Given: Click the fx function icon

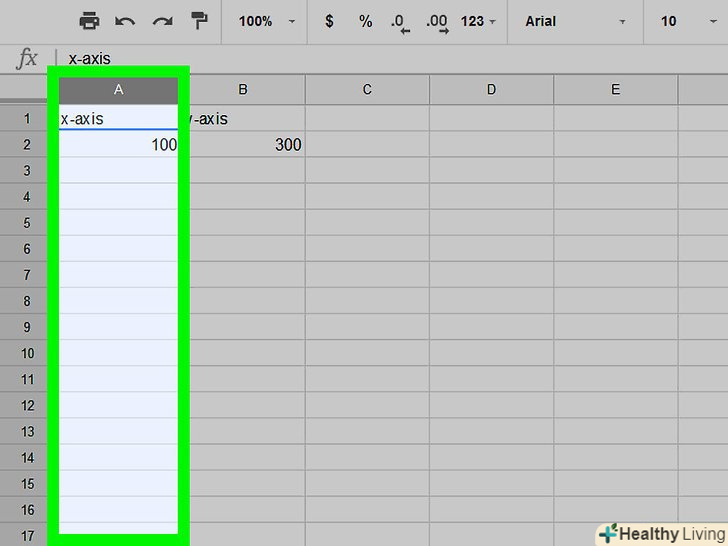Looking at the screenshot, I should pyautogui.click(x=26, y=58).
